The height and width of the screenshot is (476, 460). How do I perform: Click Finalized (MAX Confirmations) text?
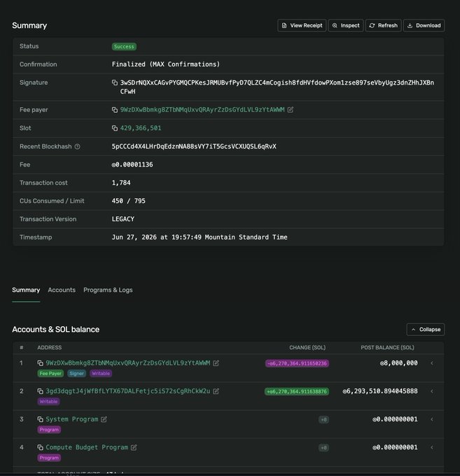tap(166, 64)
